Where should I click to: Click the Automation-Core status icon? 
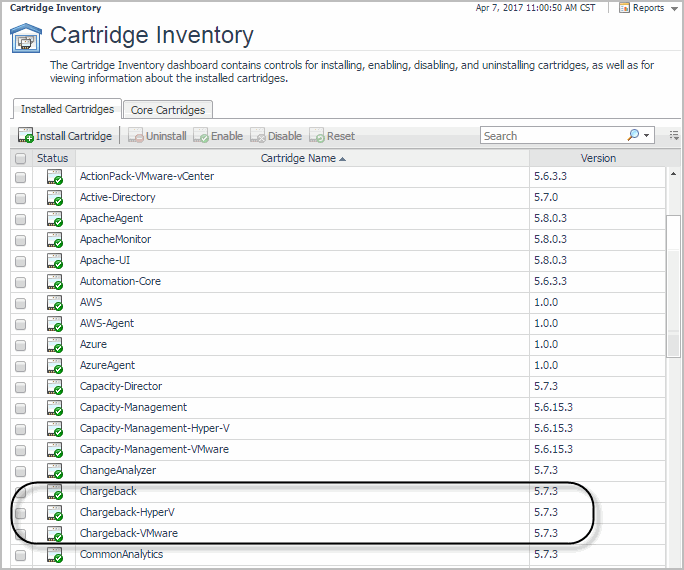[55, 282]
